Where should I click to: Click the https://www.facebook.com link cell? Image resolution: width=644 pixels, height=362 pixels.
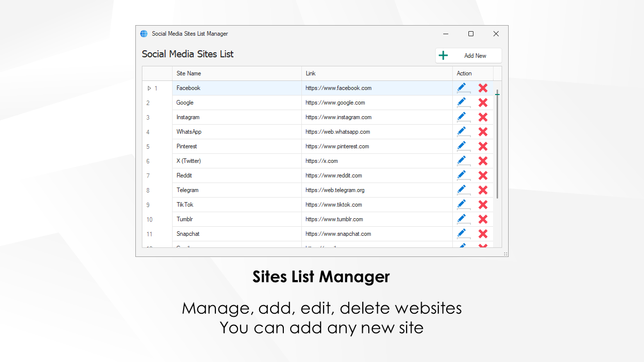point(377,88)
